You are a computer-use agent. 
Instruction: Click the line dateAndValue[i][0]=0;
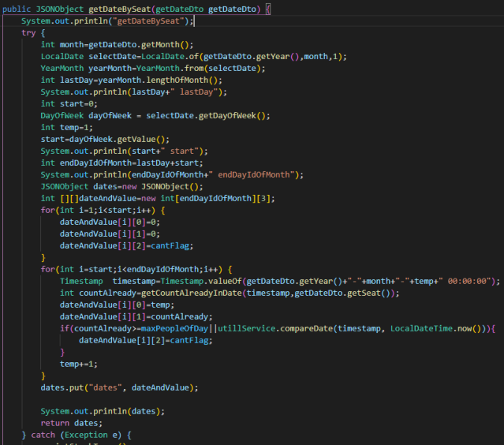coord(110,222)
